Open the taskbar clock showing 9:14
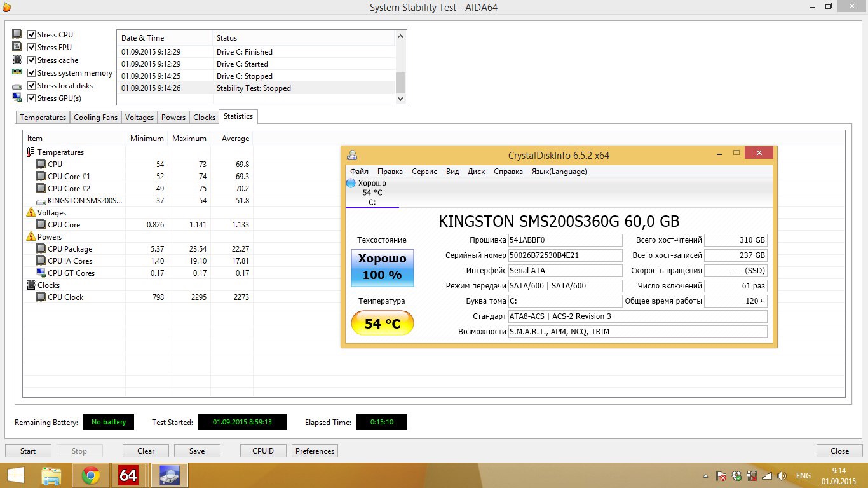Image resolution: width=868 pixels, height=488 pixels. pos(839,475)
